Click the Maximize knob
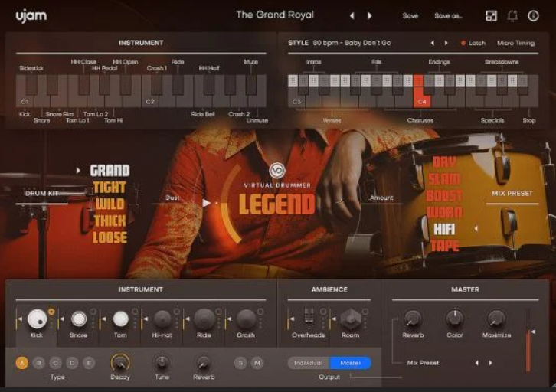556x392 pixels. point(496,318)
